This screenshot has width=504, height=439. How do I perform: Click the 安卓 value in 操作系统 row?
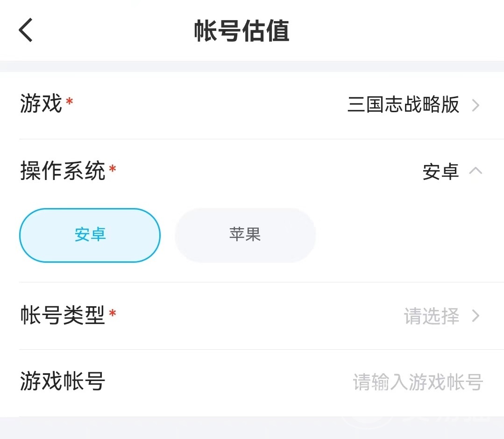pyautogui.click(x=440, y=172)
